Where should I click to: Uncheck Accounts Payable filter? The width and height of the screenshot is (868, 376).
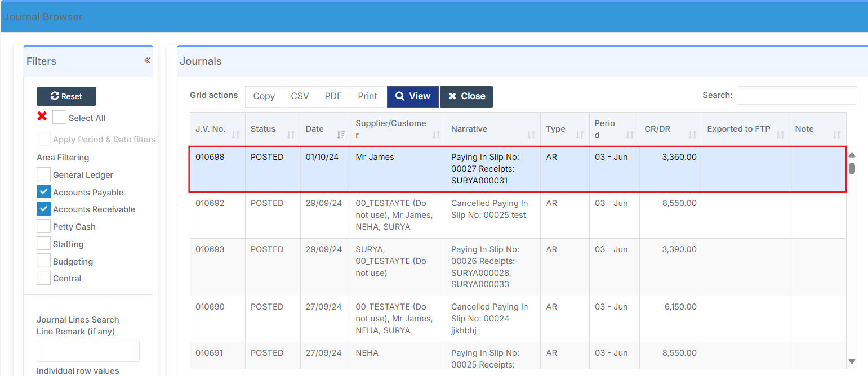click(x=44, y=192)
